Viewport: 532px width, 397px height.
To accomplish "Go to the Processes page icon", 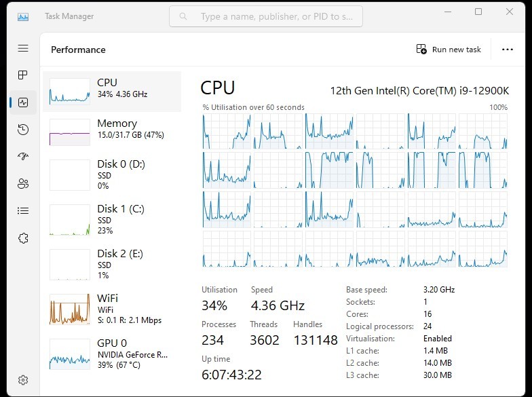I will tap(23, 75).
